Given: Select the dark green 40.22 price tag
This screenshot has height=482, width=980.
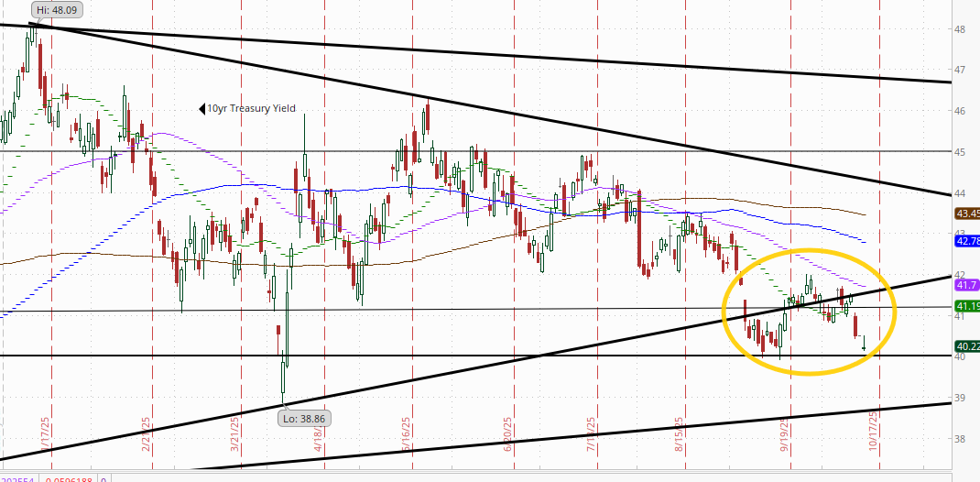Looking at the screenshot, I should pos(967,346).
